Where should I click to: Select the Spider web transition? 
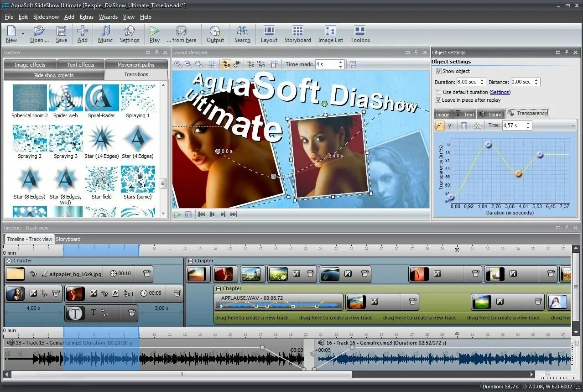pyautogui.click(x=66, y=102)
